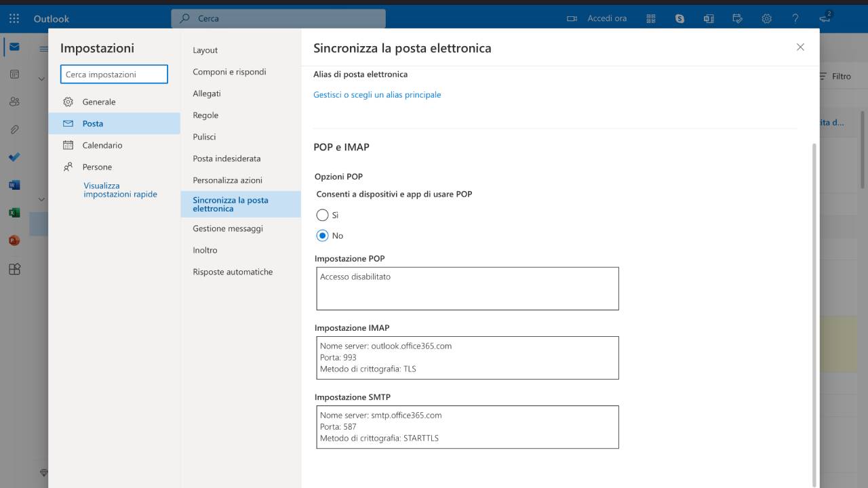Select the People icon in sidebar
868x488 pixels.
click(14, 101)
